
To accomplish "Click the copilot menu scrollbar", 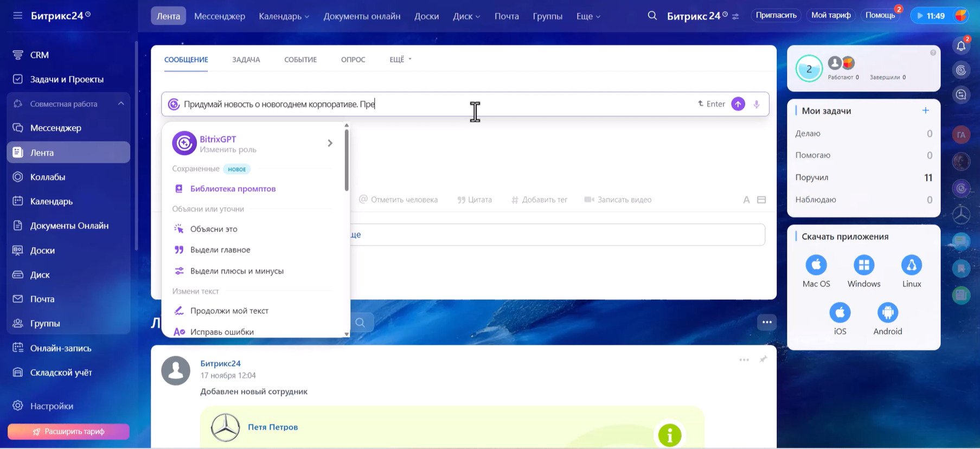I will point(347,161).
